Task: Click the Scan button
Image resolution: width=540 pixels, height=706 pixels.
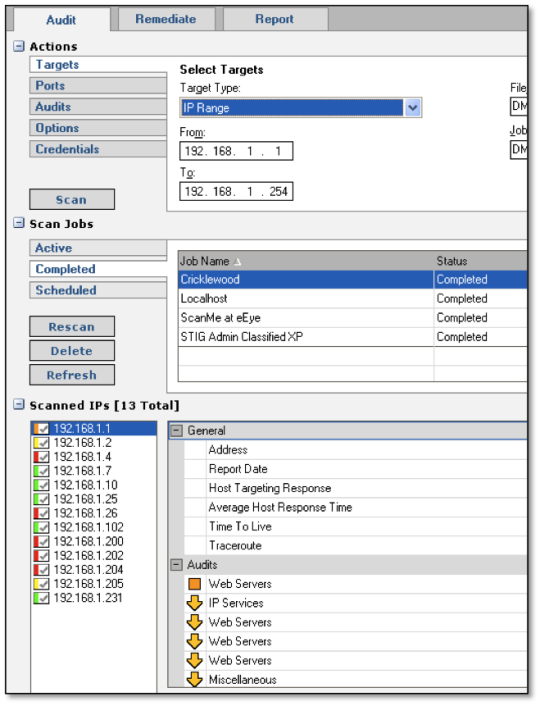Action: point(72,199)
